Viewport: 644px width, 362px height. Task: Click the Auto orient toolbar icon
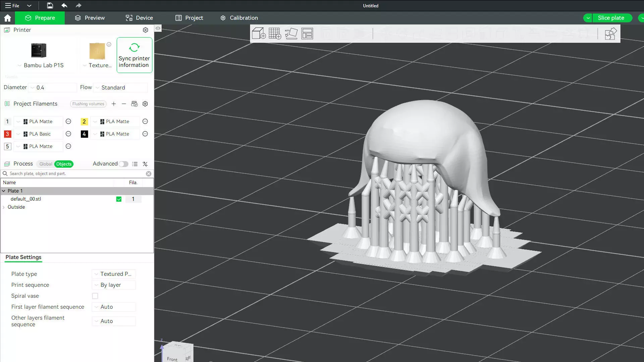[x=291, y=34]
